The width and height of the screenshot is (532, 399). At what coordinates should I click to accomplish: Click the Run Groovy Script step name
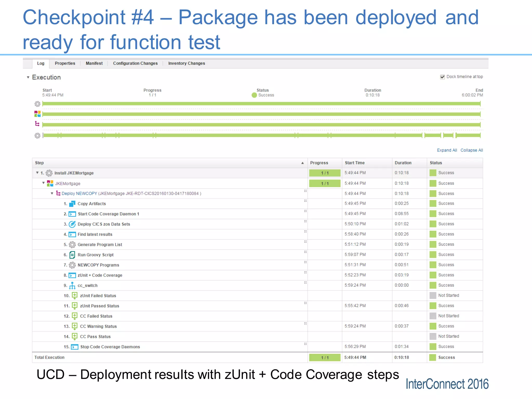(96, 255)
